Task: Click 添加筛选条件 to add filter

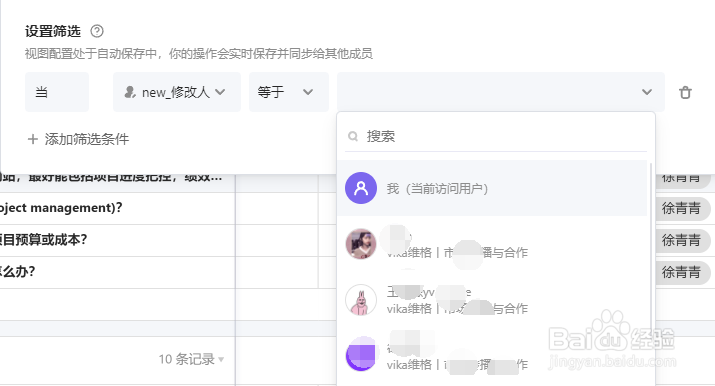Action: 78,139
